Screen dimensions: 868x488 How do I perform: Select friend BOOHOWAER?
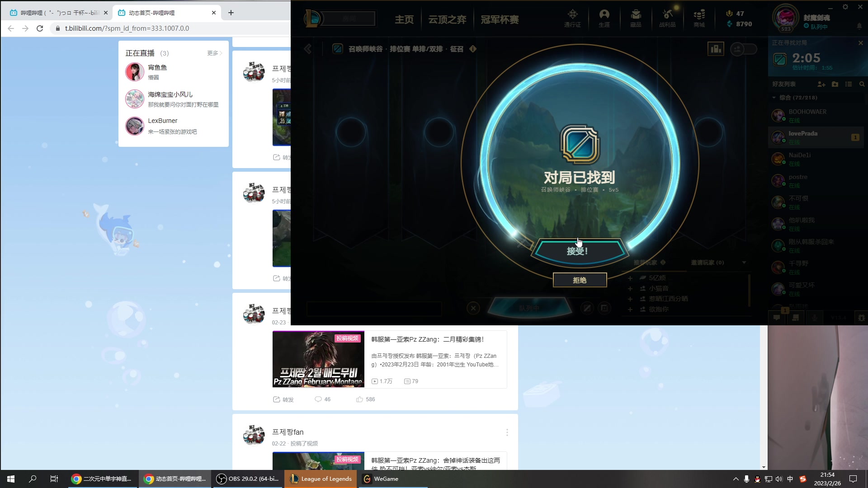click(816, 116)
